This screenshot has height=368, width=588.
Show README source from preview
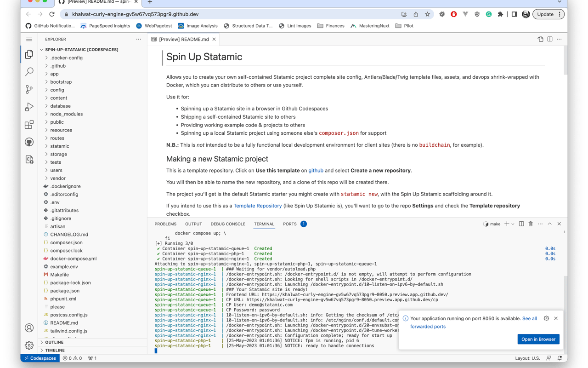point(540,40)
